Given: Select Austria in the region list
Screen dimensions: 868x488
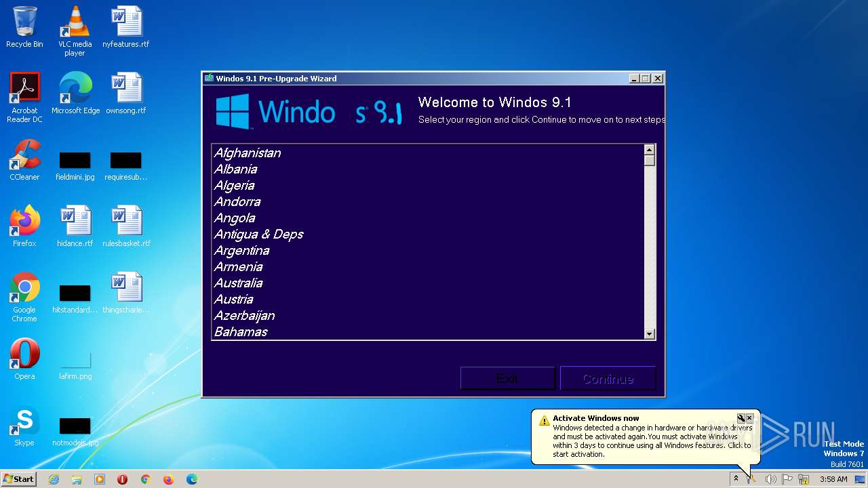Looking at the screenshot, I should click(x=428, y=300).
